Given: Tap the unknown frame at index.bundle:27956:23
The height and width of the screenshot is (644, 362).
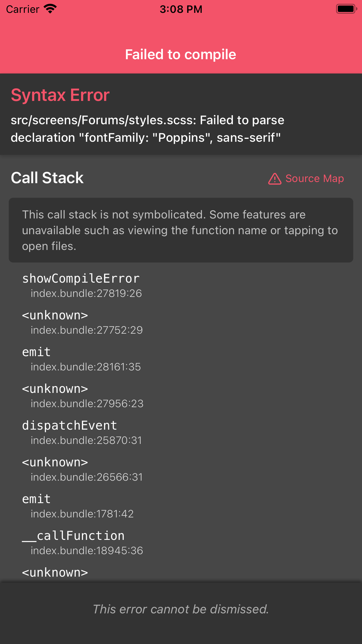Looking at the screenshot, I should click(x=83, y=395).
